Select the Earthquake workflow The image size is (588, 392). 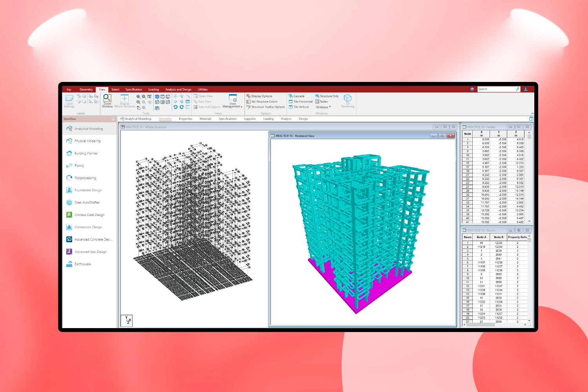(x=83, y=264)
